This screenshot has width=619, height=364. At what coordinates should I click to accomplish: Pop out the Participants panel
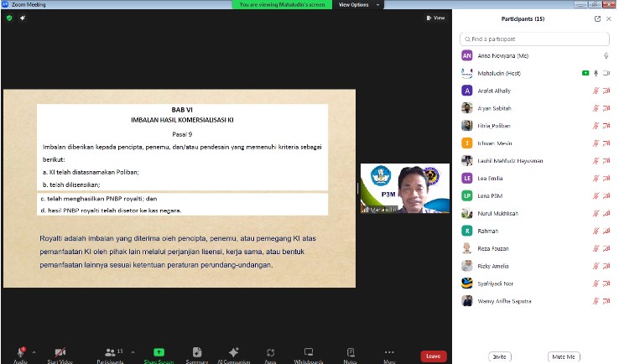pos(597,18)
